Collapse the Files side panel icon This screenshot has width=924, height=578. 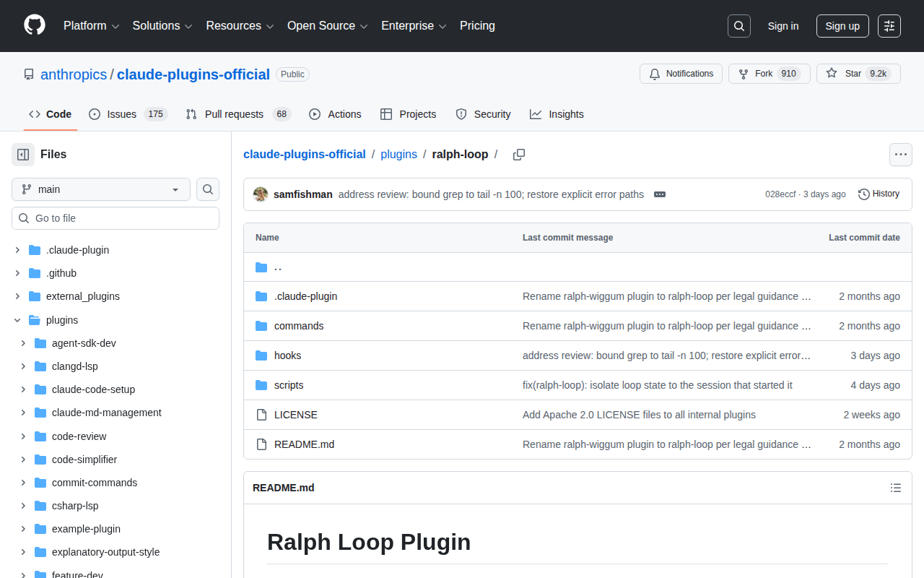(22, 155)
